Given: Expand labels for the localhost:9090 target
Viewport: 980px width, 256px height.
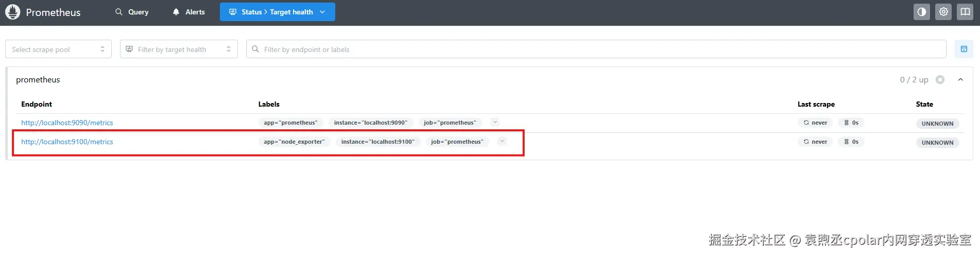Looking at the screenshot, I should pyautogui.click(x=495, y=122).
